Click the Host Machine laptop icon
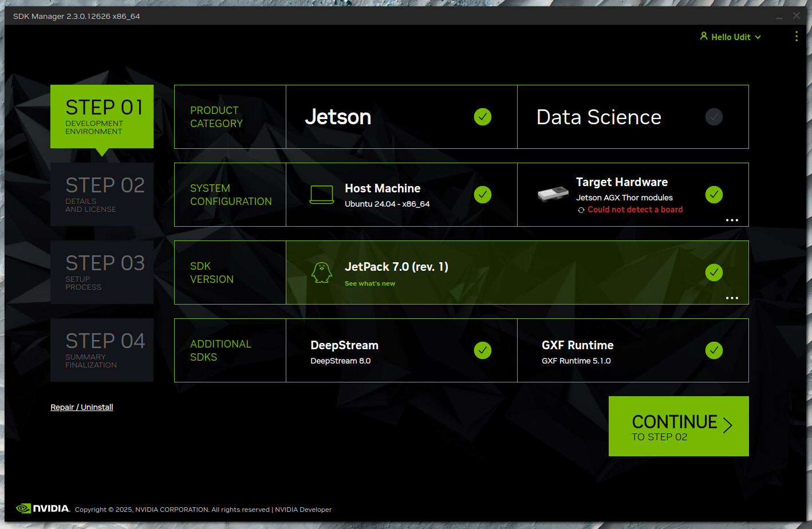 point(322,195)
